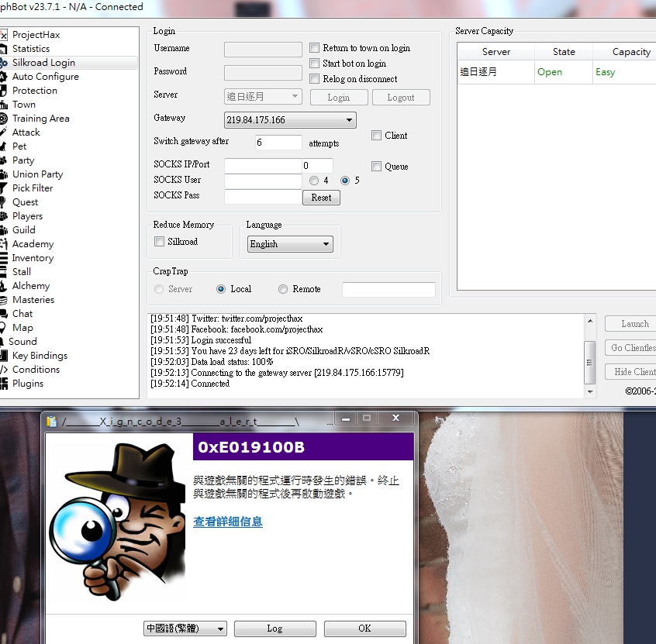Open the Auto Configure section
Screen dimensions: 656x644
[45, 77]
